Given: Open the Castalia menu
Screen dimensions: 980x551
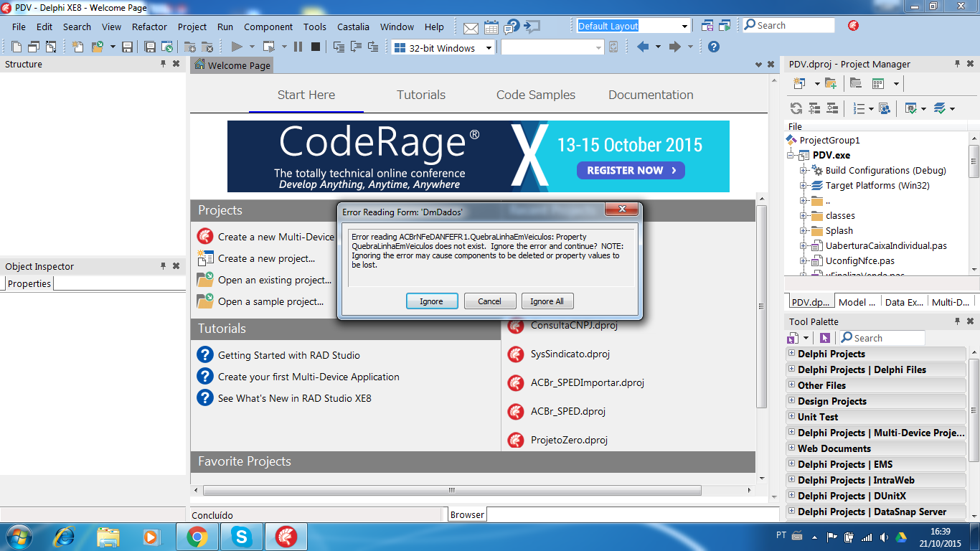Looking at the screenshot, I should point(353,27).
